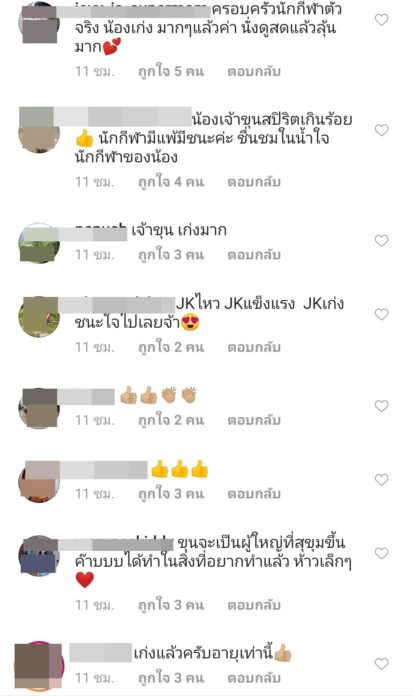Like the comment mentioning ครอบครัวนักกีฬาตัวจริง
This screenshot has height=696, width=414.
[381, 20]
